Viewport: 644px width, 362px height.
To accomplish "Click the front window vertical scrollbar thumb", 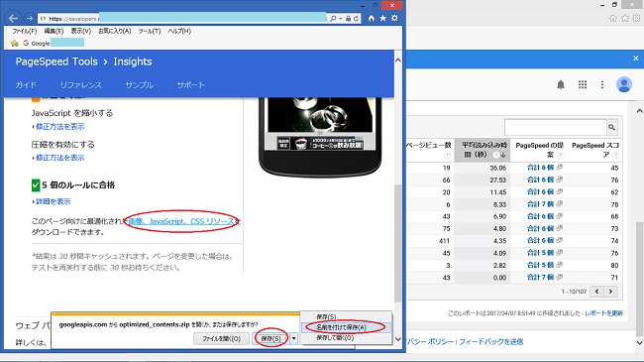I will click(397, 243).
